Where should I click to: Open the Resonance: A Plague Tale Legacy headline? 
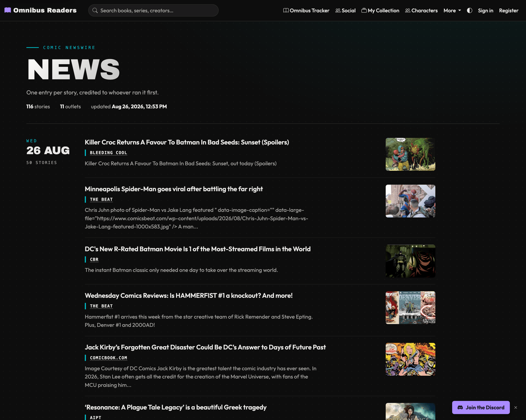pyautogui.click(x=176, y=407)
